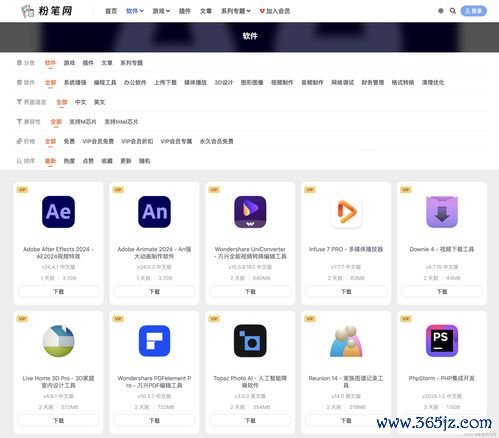
Task: Filter price by 免费
Action: pos(69,141)
